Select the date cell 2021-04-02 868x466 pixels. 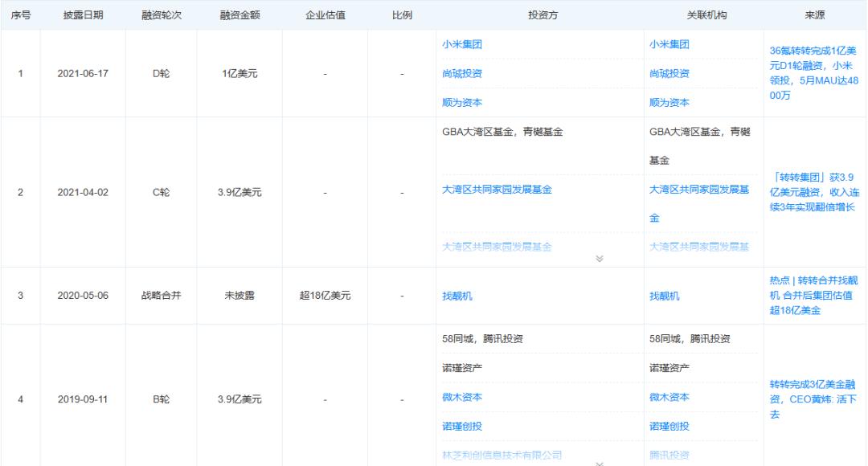83,193
